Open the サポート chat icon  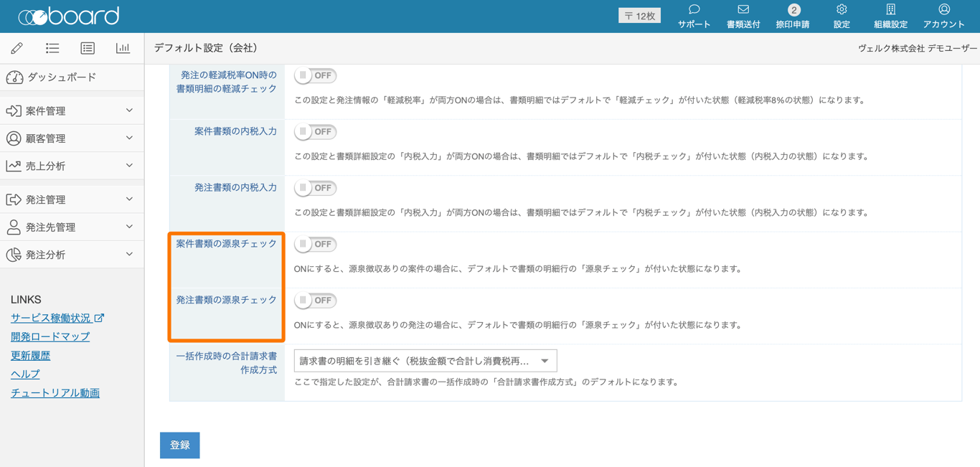(x=694, y=10)
